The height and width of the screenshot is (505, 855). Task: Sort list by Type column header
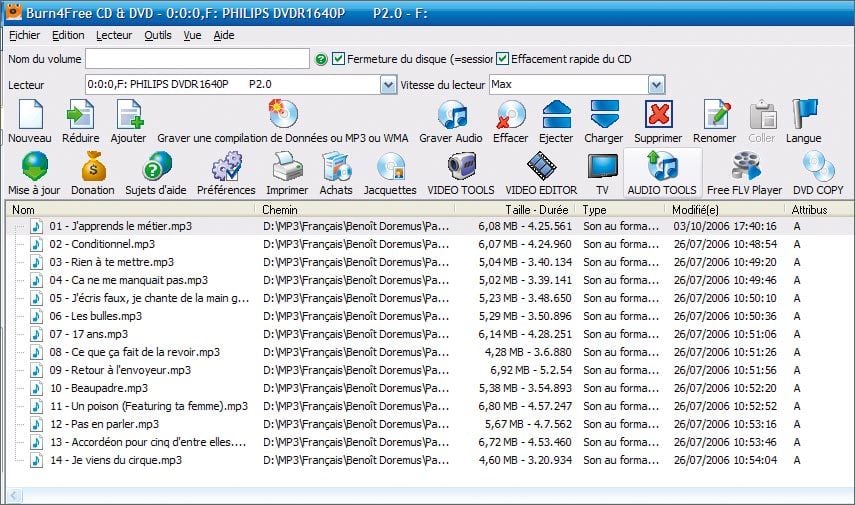[622, 209]
